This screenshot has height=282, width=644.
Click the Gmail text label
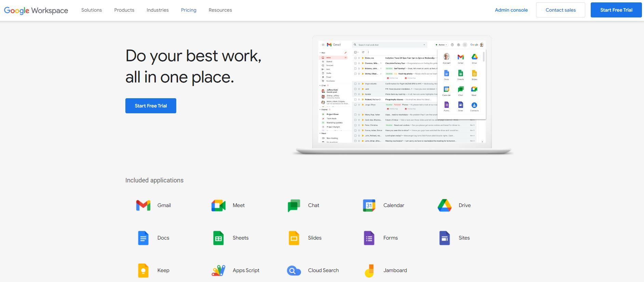(164, 205)
